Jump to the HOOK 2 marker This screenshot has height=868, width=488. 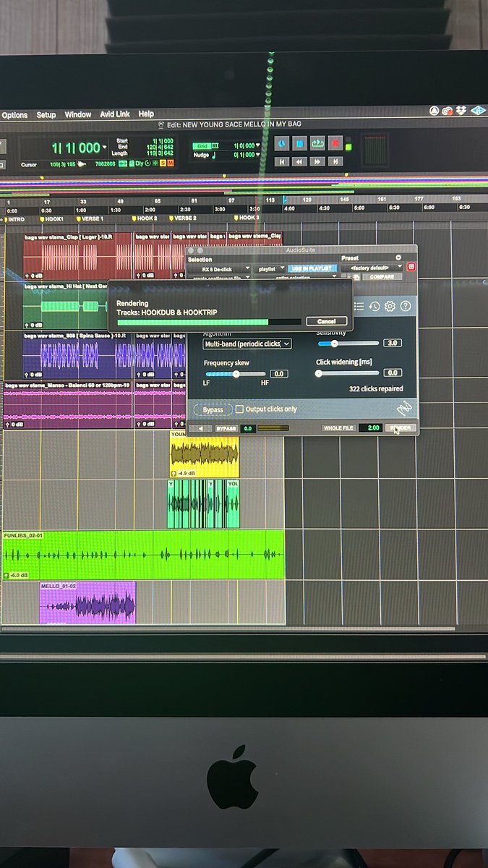point(145,218)
